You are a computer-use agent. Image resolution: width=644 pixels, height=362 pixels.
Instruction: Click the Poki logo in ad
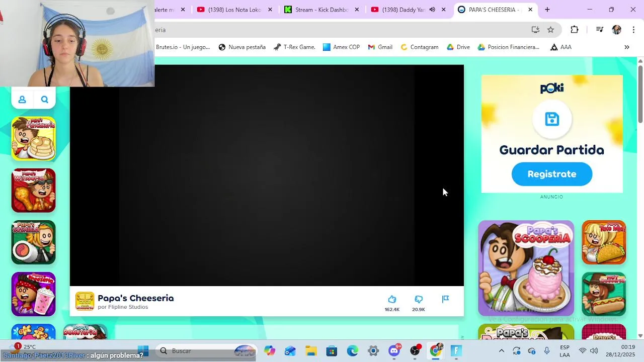point(552,88)
